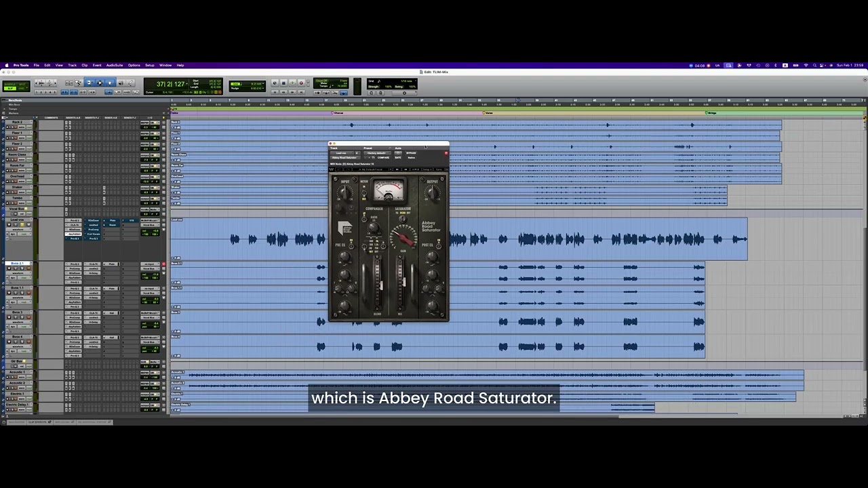
Task: Click Return to Zero in transport
Action: pyautogui.click(x=275, y=92)
